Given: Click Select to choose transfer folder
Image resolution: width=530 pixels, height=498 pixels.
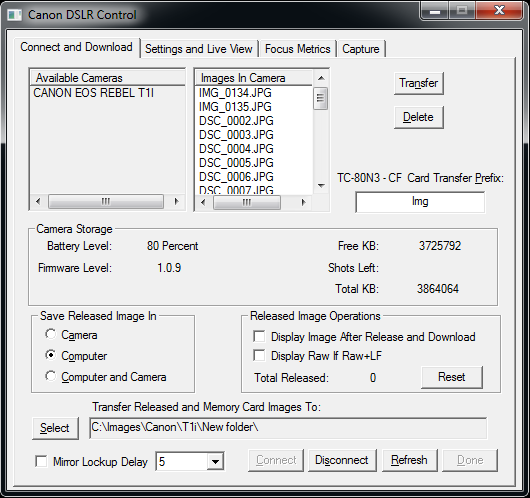Looking at the screenshot, I should 55,428.
